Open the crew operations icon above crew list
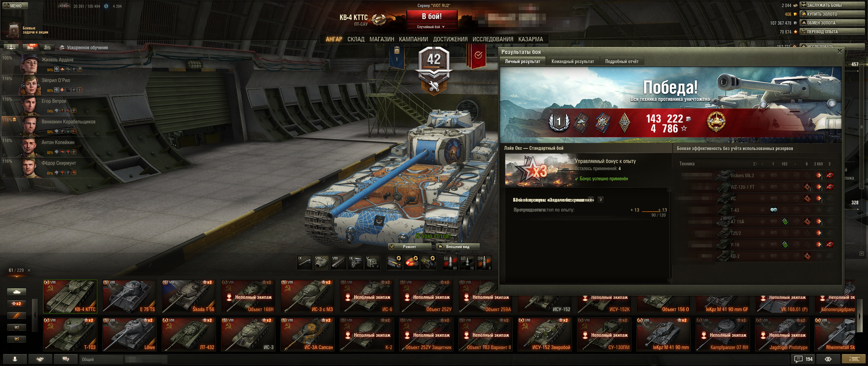Image resolution: width=868 pixels, height=366 pixels. (x=11, y=47)
